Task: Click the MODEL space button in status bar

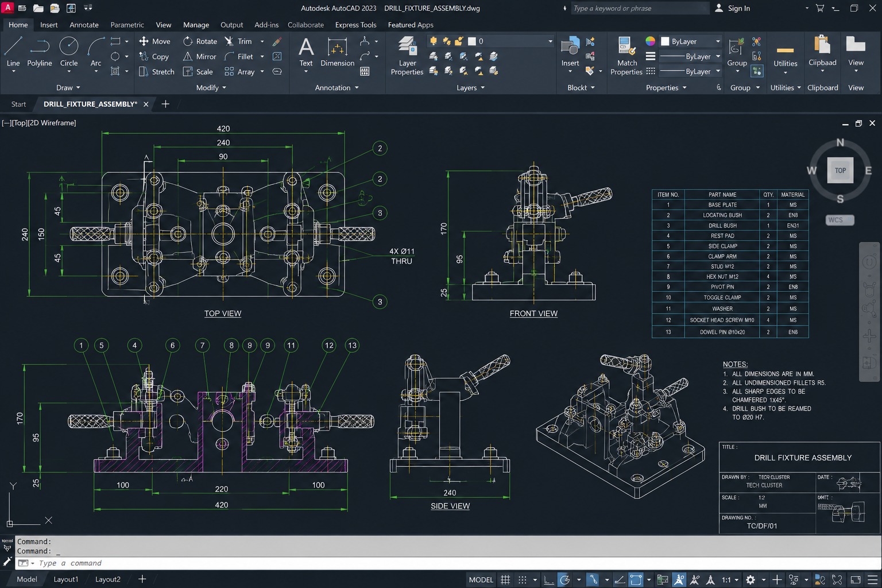Action: point(481,579)
